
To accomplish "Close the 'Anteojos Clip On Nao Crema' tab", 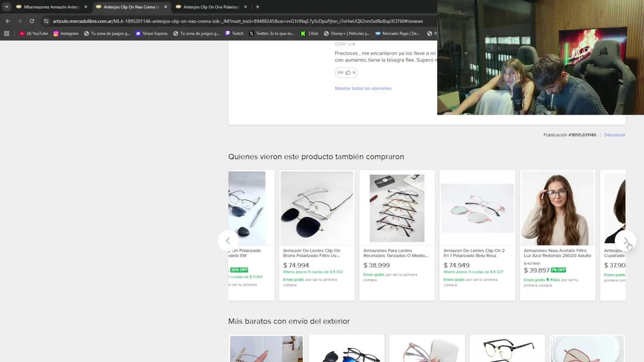I will tap(166, 7).
